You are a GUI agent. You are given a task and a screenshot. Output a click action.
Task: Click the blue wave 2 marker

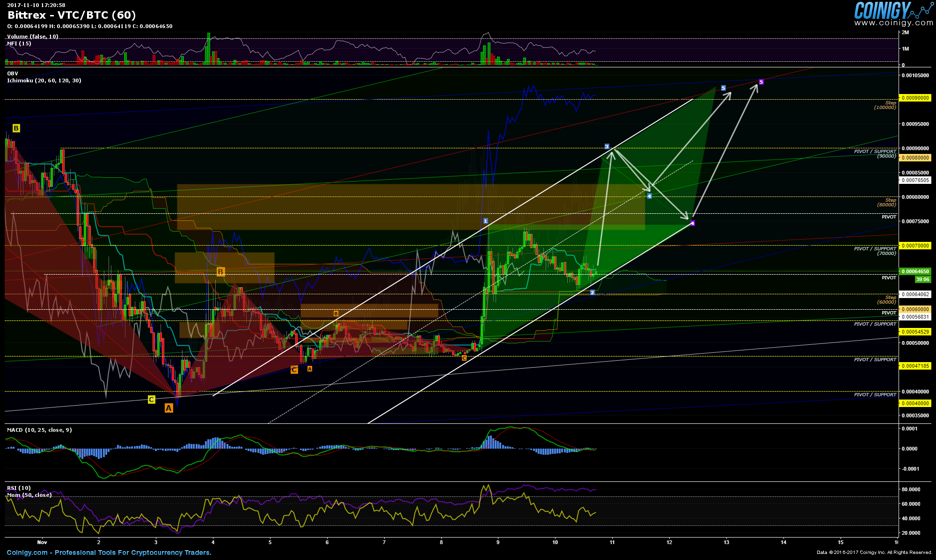592,292
